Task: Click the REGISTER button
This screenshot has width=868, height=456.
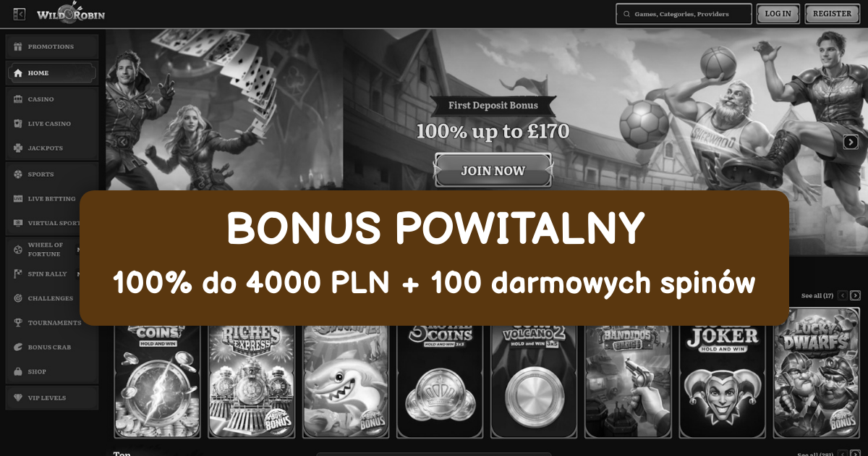Action: (832, 14)
